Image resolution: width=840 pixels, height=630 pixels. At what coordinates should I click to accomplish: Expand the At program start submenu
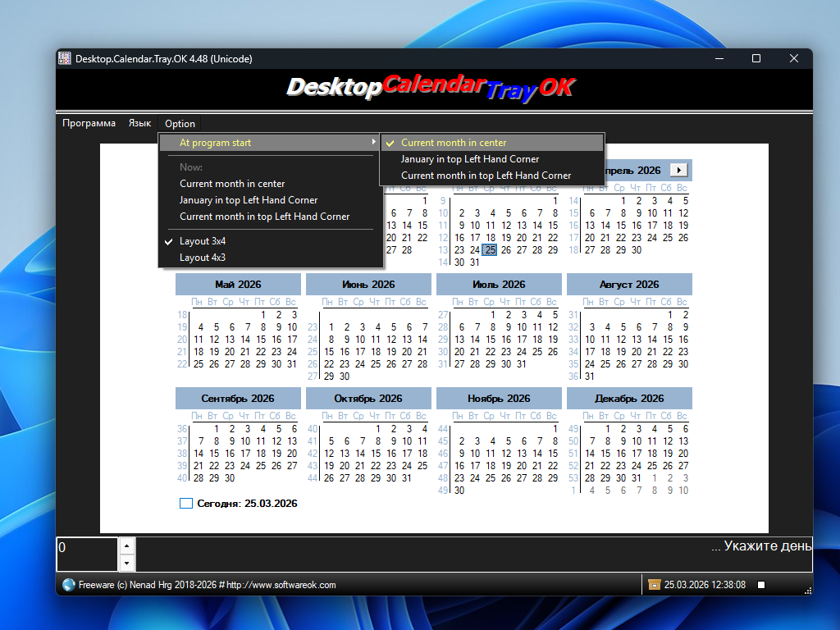point(271,143)
